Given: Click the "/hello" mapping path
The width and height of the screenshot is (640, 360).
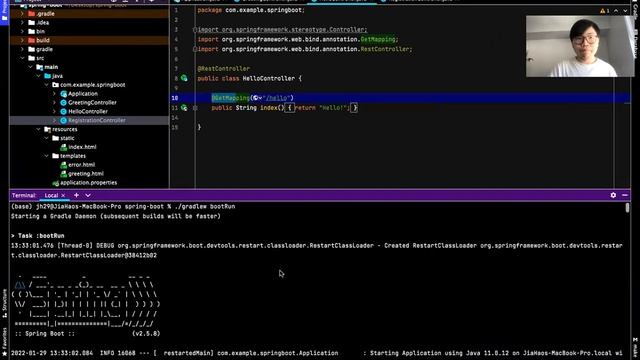Looking at the screenshot, I should click(x=277, y=98).
